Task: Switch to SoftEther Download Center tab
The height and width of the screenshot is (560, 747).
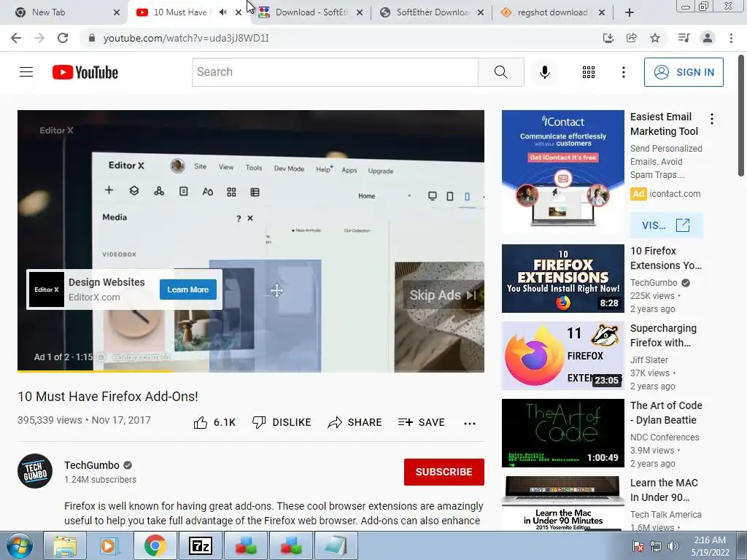Action: pos(432,12)
